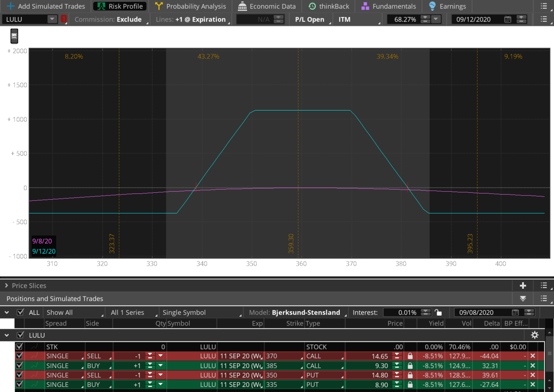The image size is (554, 392).
Task: Open Show All filter dropdown
Action: [74, 312]
